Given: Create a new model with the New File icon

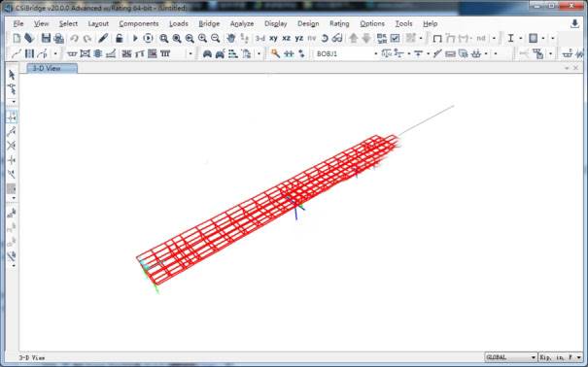Looking at the screenshot, I should [x=17, y=38].
